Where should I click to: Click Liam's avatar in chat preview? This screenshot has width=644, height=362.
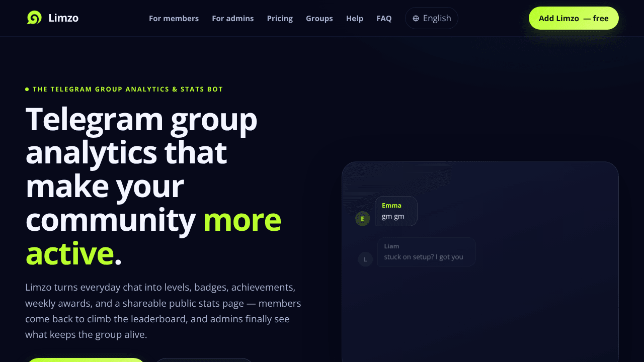click(365, 259)
